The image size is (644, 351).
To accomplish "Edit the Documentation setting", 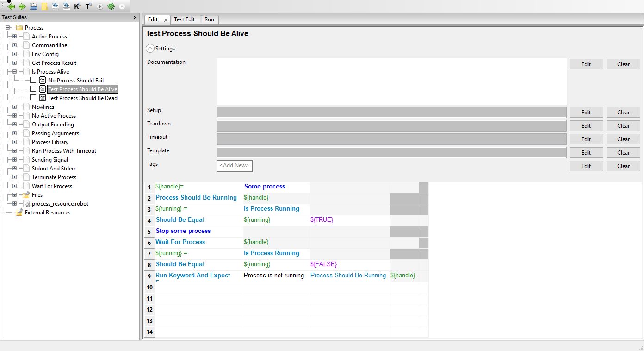I will coord(586,64).
